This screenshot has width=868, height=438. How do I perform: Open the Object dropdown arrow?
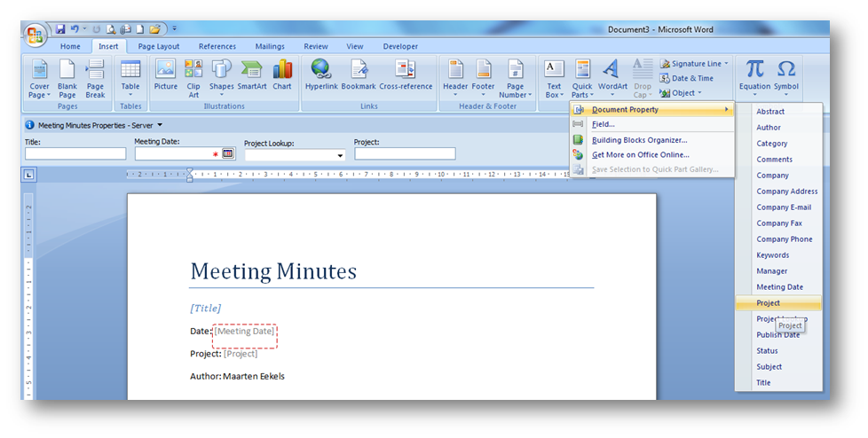pos(699,93)
